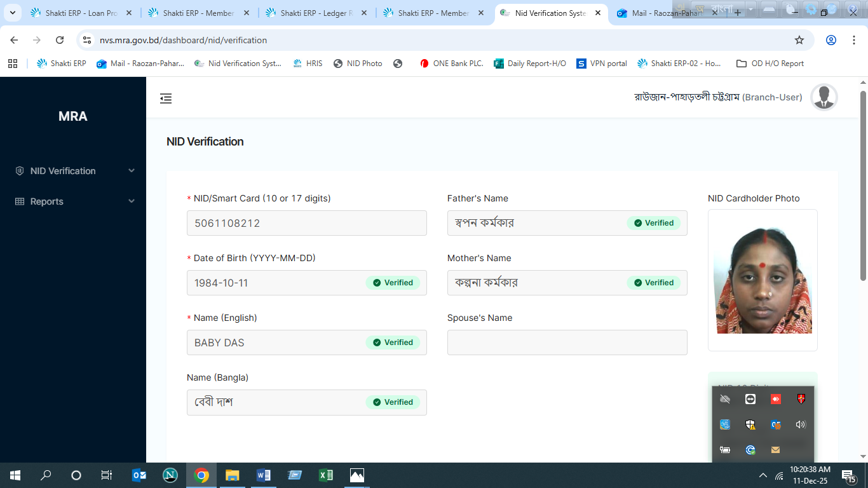Screen dimensions: 868x488
Task: Collapse the system tray hidden icons chevron
Action: (x=763, y=475)
